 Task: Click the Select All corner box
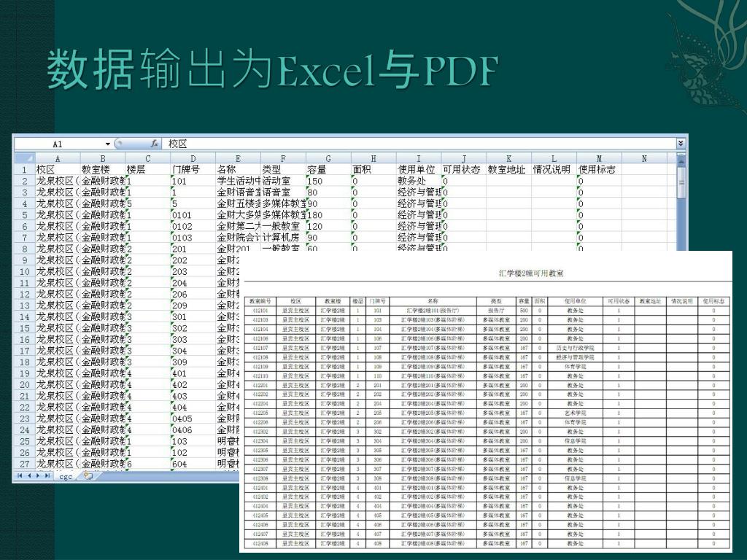24,158
